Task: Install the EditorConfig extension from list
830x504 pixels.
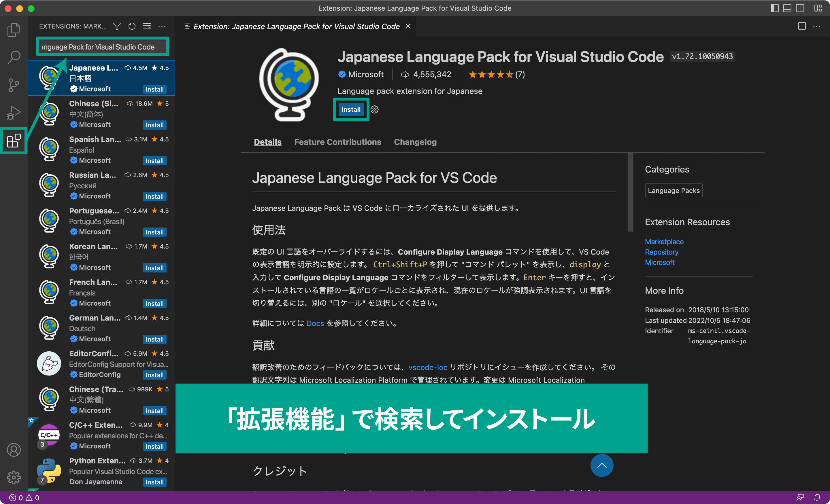Action: tap(154, 375)
